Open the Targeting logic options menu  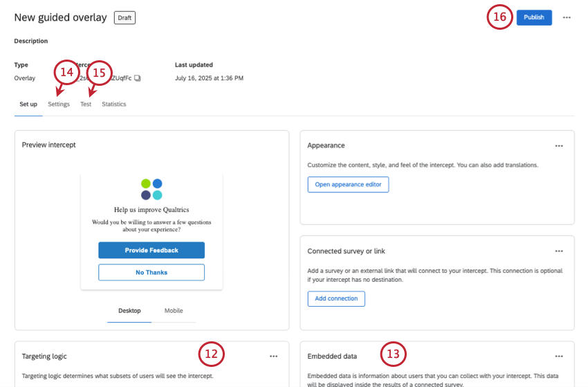(273, 357)
